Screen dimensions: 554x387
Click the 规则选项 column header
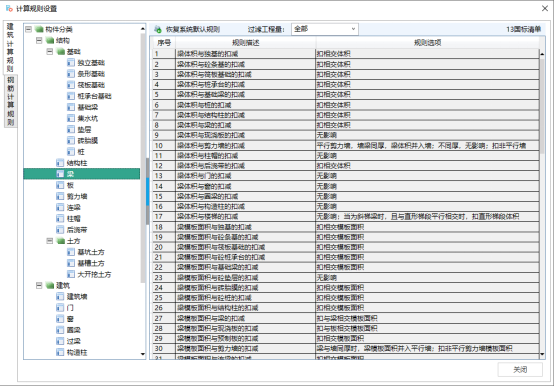428,43
